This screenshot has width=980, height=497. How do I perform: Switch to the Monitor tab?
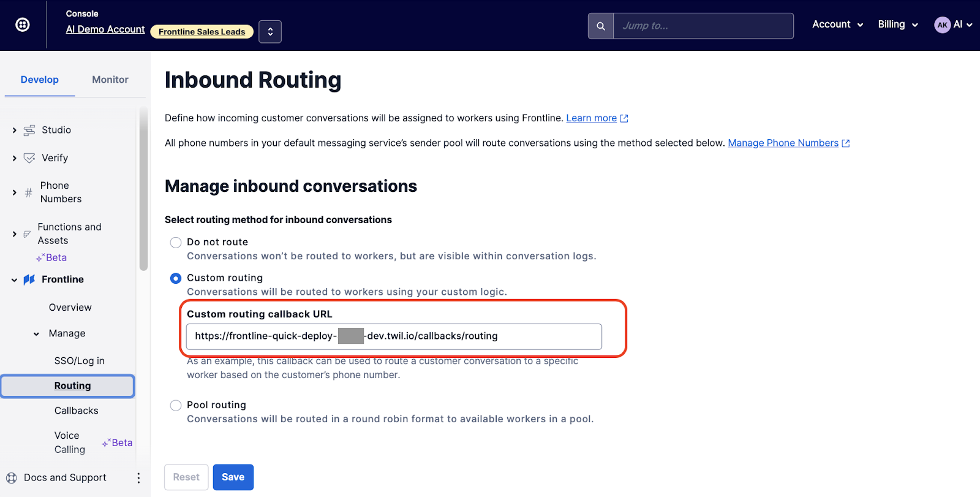coord(110,80)
